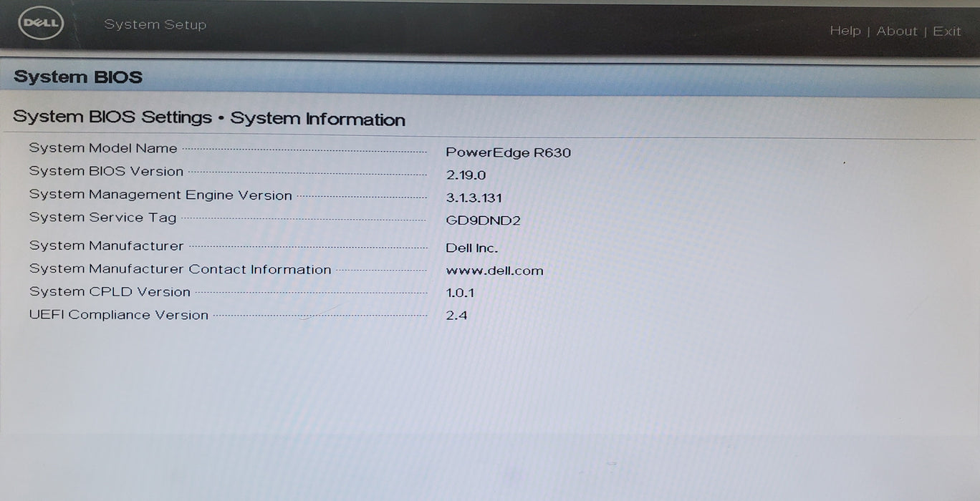
Task: Select the System BIOS Settings breadcrumb
Action: click(x=111, y=117)
